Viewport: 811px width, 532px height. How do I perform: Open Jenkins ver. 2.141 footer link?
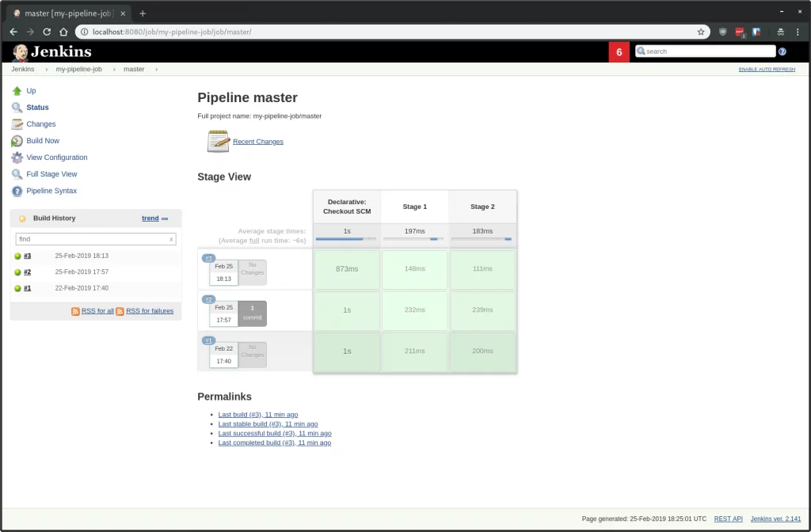[775, 519]
